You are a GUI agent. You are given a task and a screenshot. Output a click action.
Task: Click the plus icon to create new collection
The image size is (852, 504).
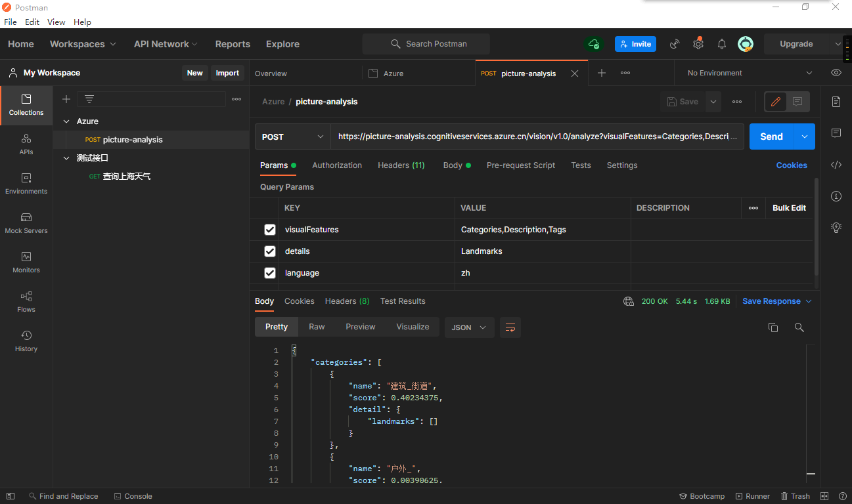[66, 99]
